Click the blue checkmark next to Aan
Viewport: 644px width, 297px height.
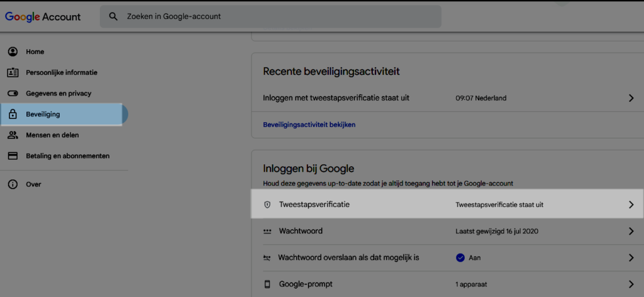pos(460,258)
